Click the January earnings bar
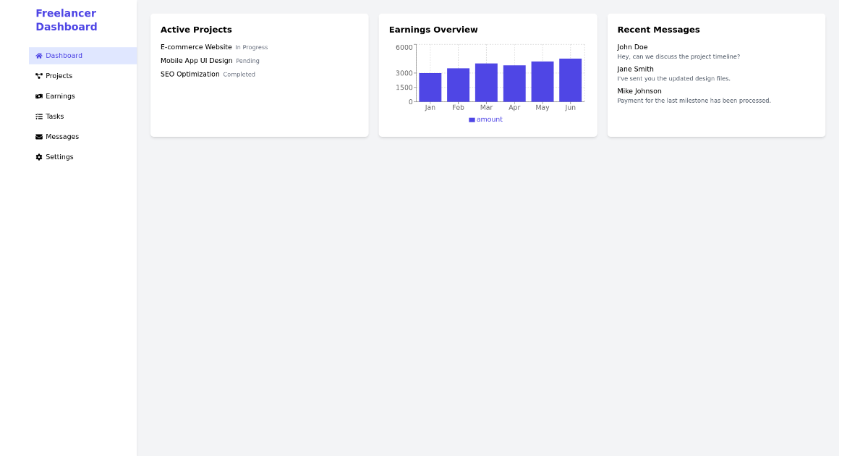Screen dimensions: 868x456 click(430, 87)
